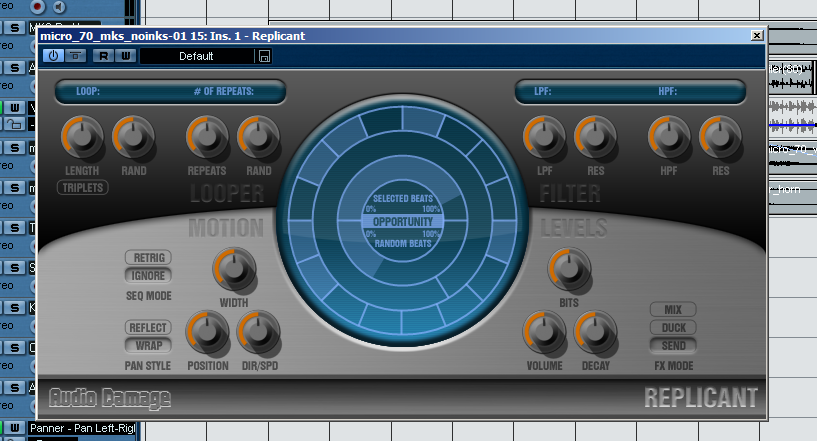Select IGNORE sequencer mode
The height and width of the screenshot is (441, 817).
coord(148,275)
